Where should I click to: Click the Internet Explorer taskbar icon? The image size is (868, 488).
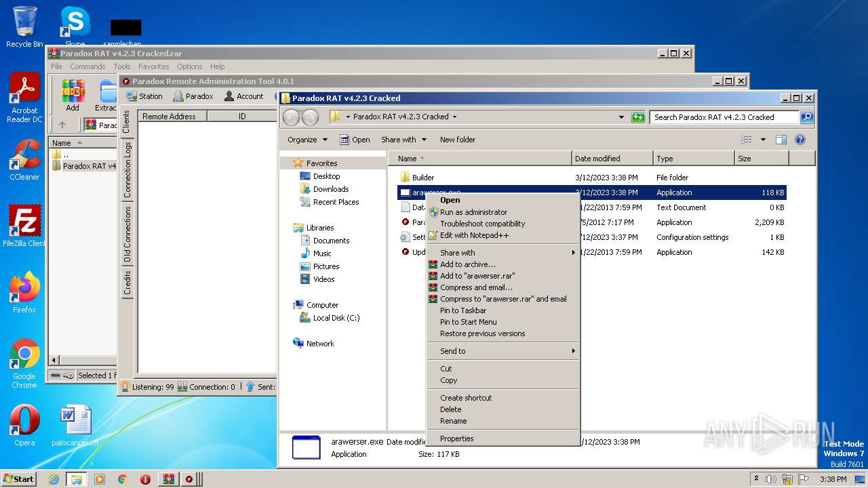click(54, 479)
